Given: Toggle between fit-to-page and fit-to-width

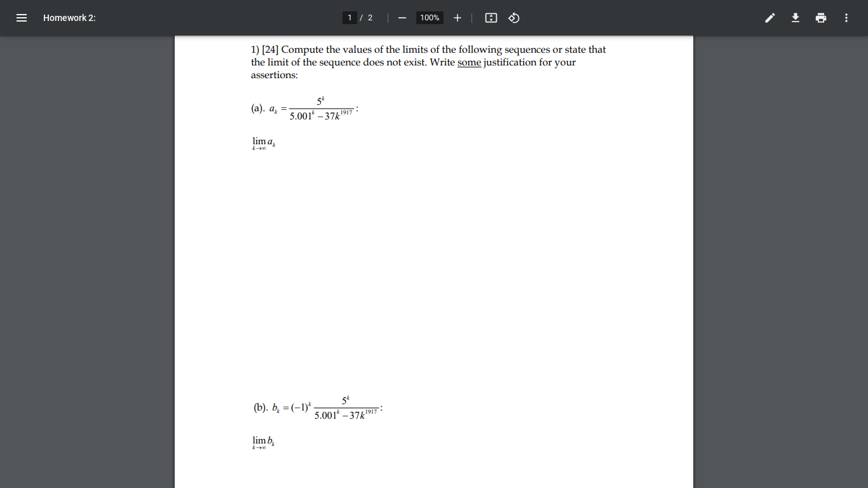Looking at the screenshot, I should [491, 18].
